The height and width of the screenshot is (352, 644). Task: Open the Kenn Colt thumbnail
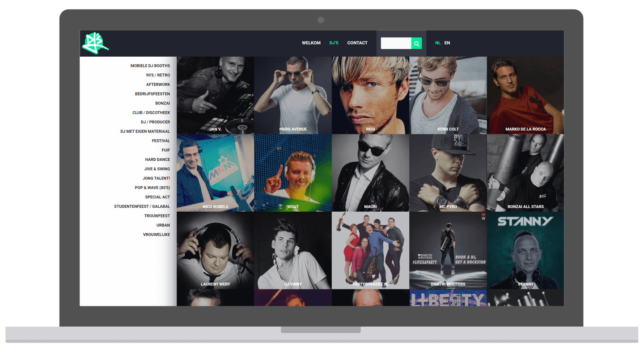(x=448, y=95)
